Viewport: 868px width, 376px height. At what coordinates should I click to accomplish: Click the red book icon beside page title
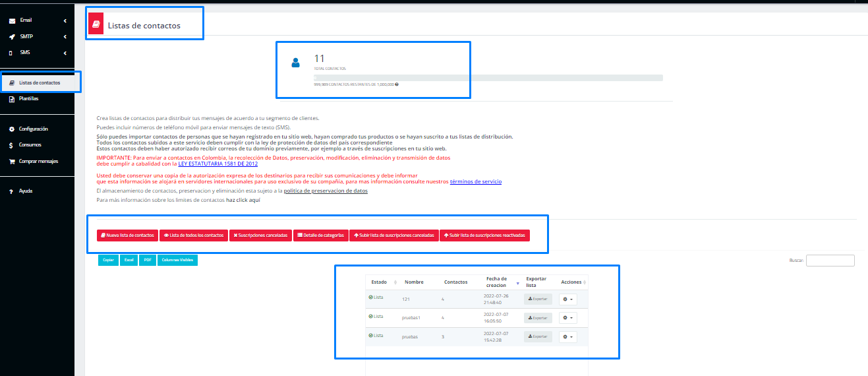coord(96,25)
